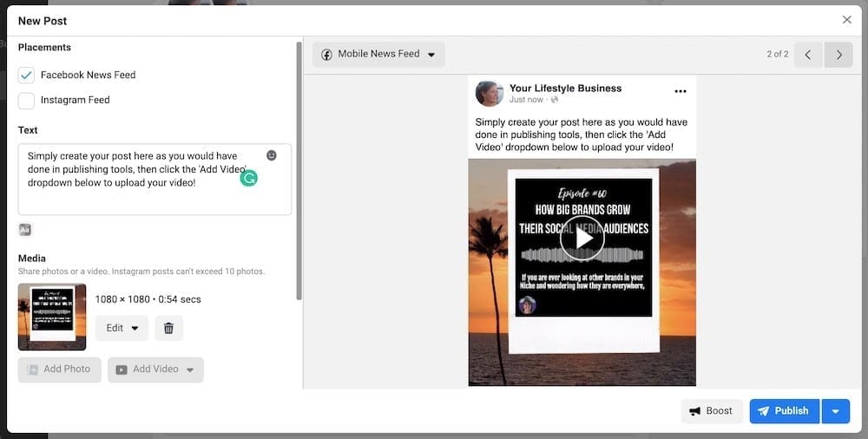
Task: Click the post caption text in the preview
Action: [582, 134]
